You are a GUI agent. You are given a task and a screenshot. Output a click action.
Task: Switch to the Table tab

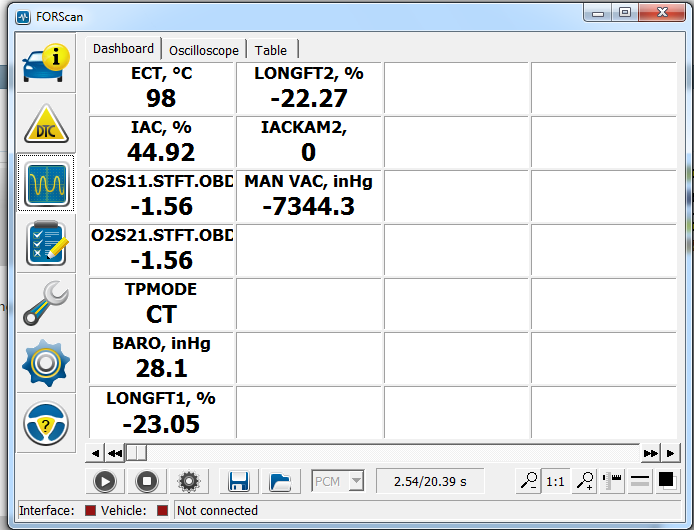pos(270,50)
